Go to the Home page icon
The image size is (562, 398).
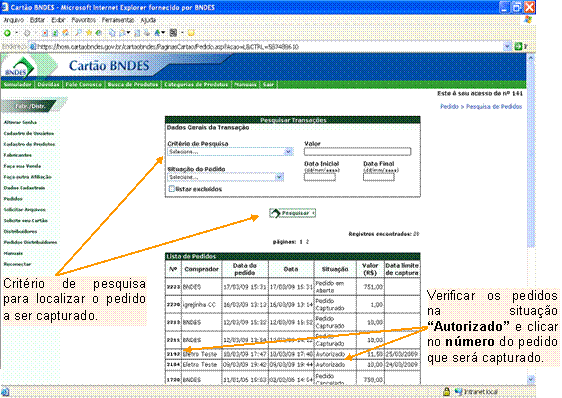click(66, 33)
